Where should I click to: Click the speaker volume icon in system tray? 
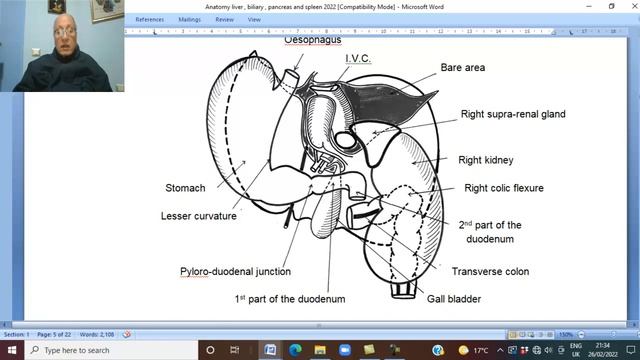549,350
